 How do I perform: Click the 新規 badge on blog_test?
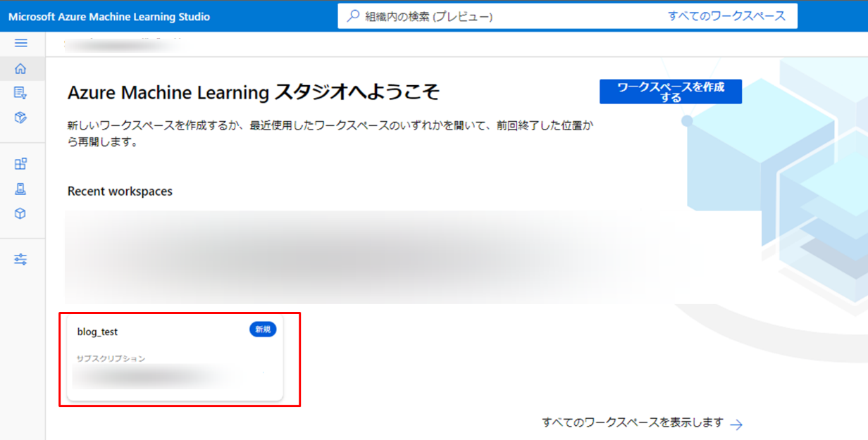(x=263, y=329)
